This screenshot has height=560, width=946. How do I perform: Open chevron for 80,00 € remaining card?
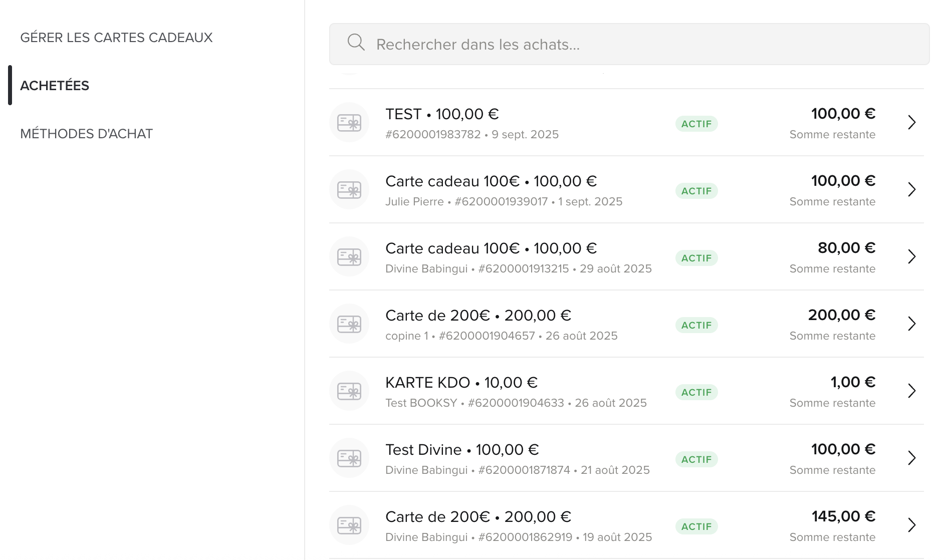(912, 257)
